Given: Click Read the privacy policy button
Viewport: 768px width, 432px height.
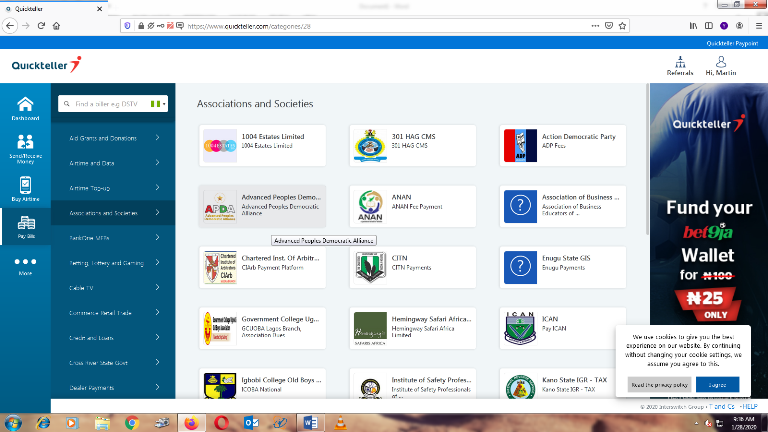Looking at the screenshot, I should [x=658, y=384].
